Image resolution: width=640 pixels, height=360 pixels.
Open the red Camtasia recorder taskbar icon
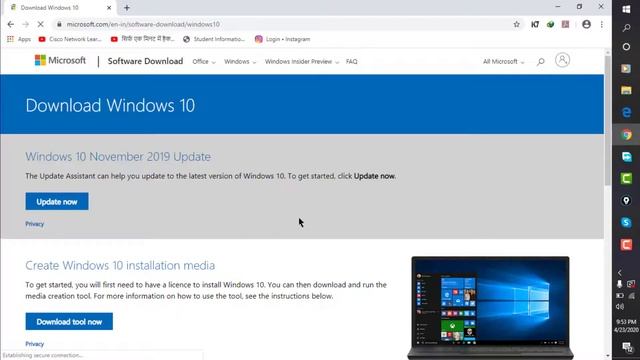click(626, 244)
